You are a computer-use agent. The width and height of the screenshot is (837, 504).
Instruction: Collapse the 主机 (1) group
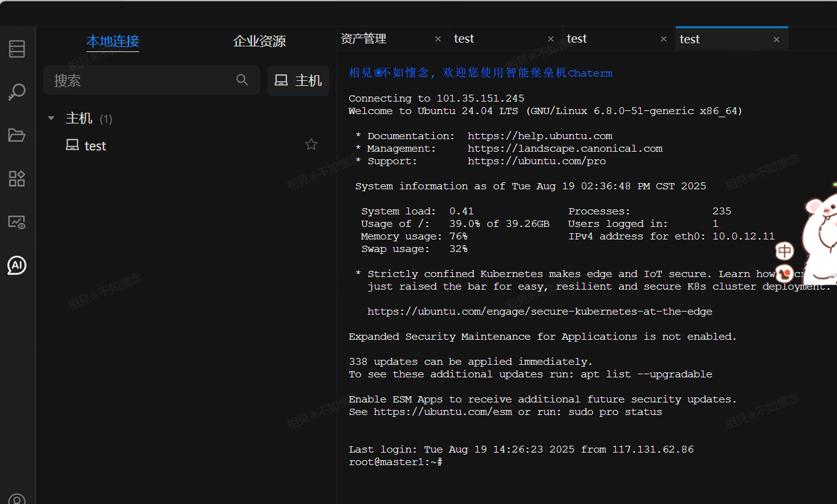51,118
